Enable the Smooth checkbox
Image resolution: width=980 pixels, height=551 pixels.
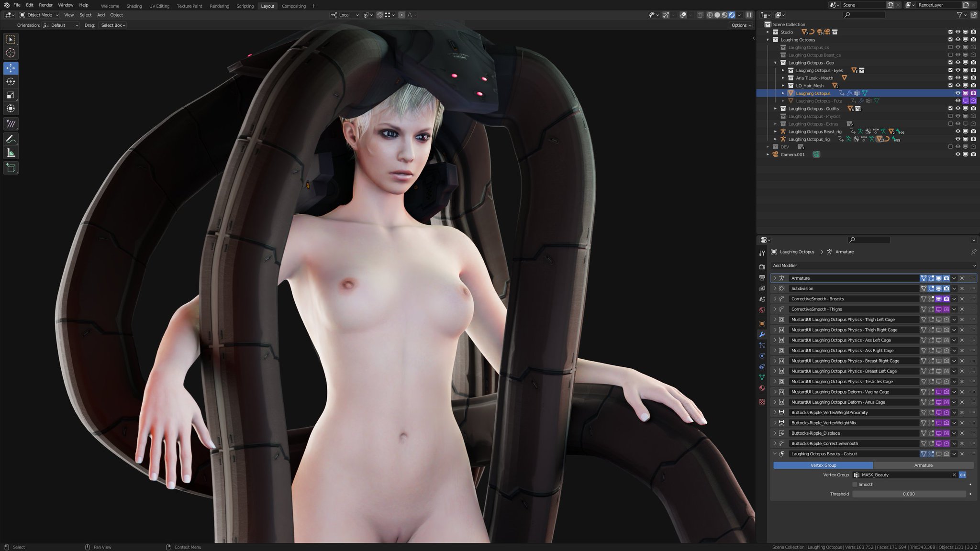pyautogui.click(x=855, y=485)
